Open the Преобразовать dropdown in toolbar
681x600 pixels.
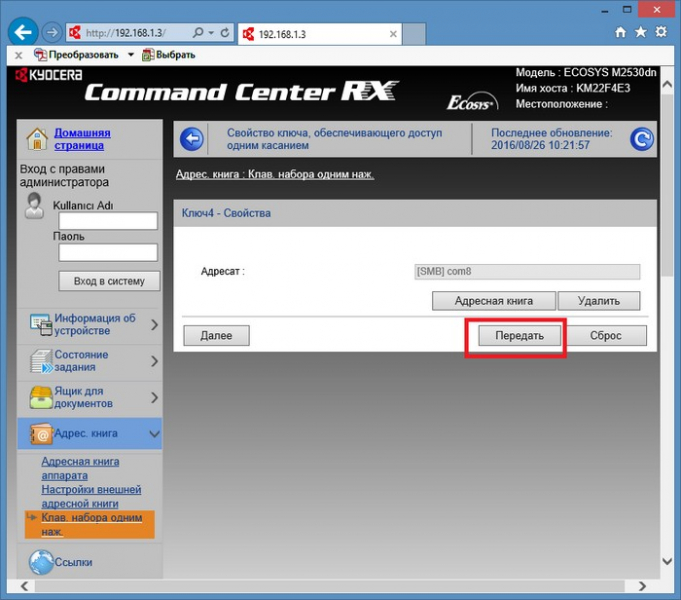click(130, 54)
